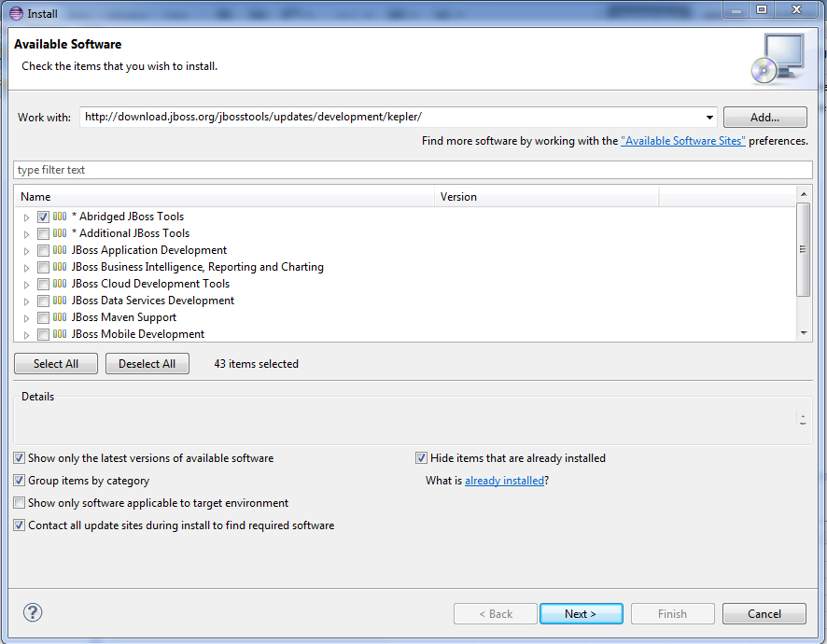Click the category icon beside JBoss Maven Support
This screenshot has width=827, height=644.
click(60, 317)
